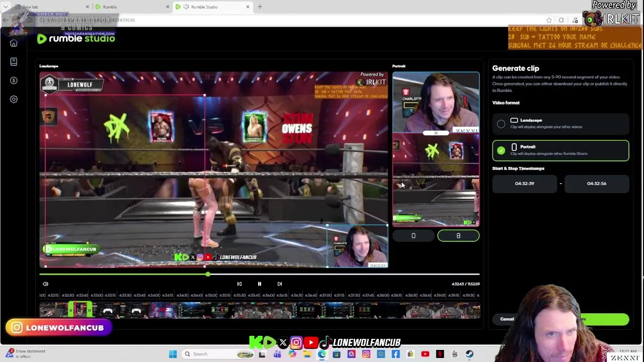The width and height of the screenshot is (644, 362).
Task: Open the Snow statement weather widget
Action: point(25,354)
